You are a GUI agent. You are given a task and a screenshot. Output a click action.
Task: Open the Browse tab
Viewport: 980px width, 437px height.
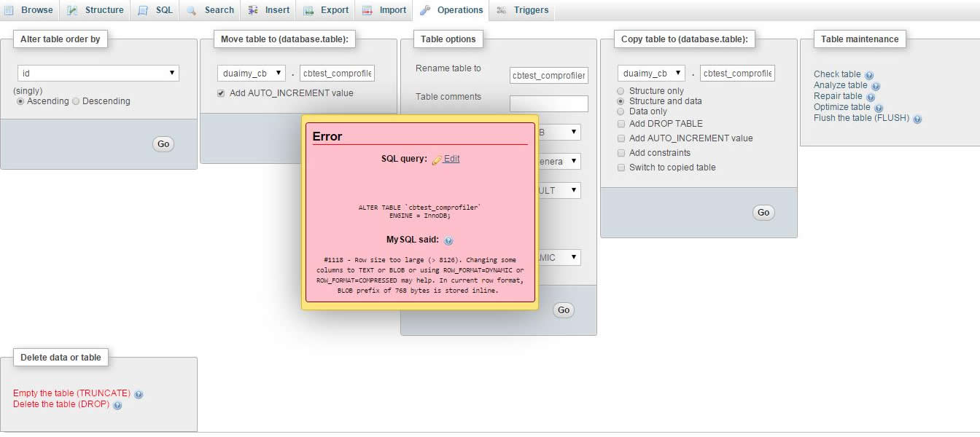click(x=29, y=10)
